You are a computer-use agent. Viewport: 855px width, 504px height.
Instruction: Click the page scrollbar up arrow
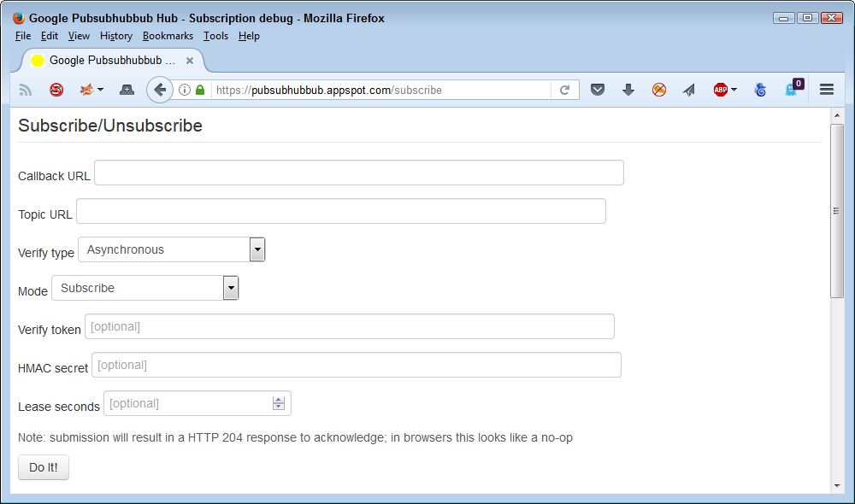(x=837, y=115)
